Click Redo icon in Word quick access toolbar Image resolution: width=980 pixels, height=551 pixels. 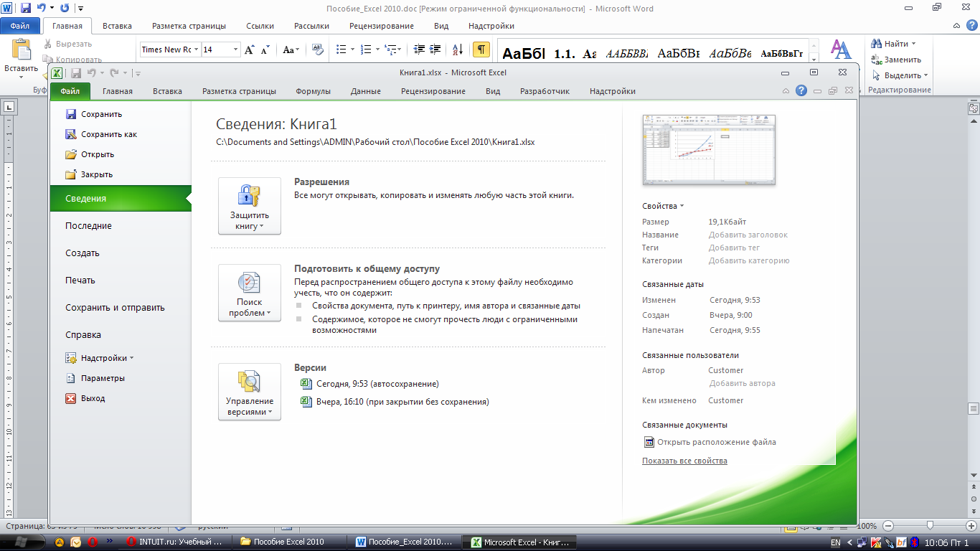point(65,9)
